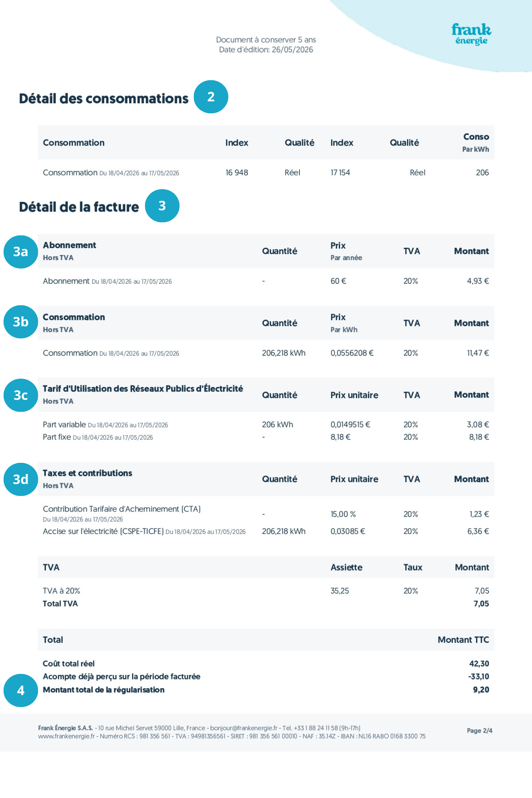Click Montant total de la régularisation label
The image size is (532, 798).
coord(104,690)
